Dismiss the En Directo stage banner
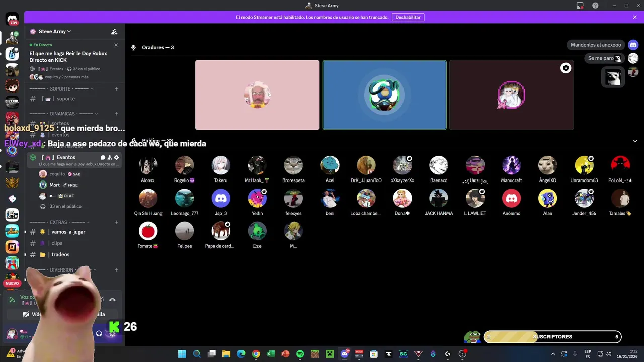This screenshot has width=644, height=362. click(116, 45)
